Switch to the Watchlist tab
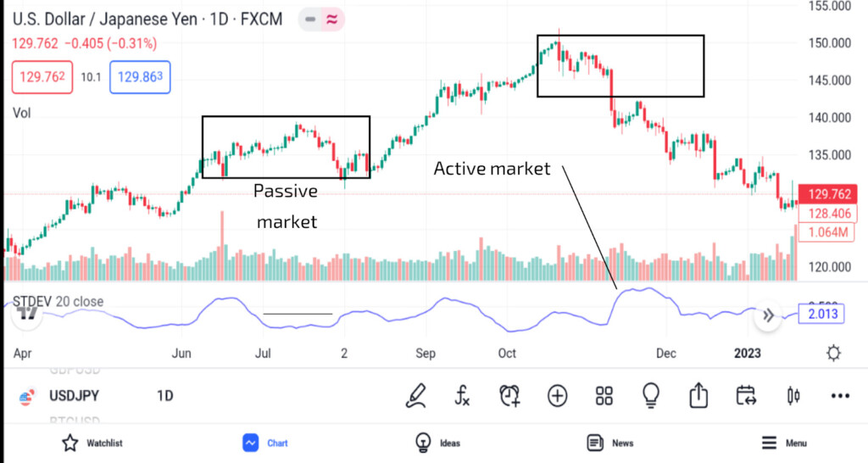Viewport: 868px width, 463px height. (x=92, y=443)
